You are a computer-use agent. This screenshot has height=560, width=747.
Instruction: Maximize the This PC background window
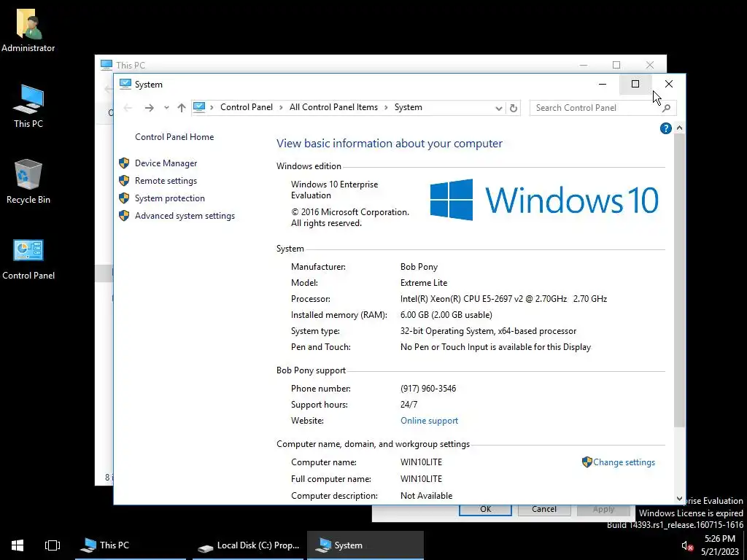(616, 65)
